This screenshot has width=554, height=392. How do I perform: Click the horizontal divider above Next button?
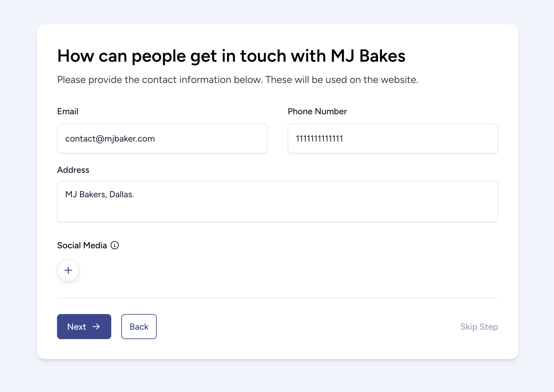click(x=277, y=298)
